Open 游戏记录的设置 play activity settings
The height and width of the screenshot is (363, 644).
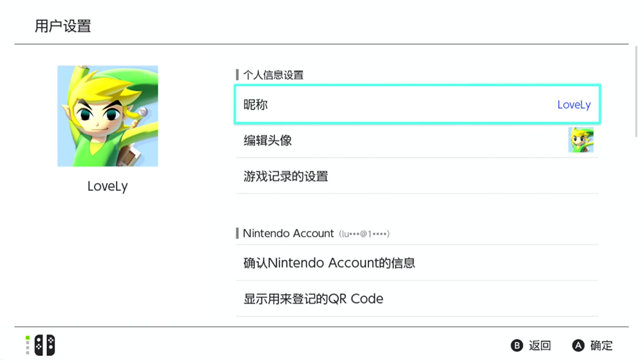click(x=417, y=176)
